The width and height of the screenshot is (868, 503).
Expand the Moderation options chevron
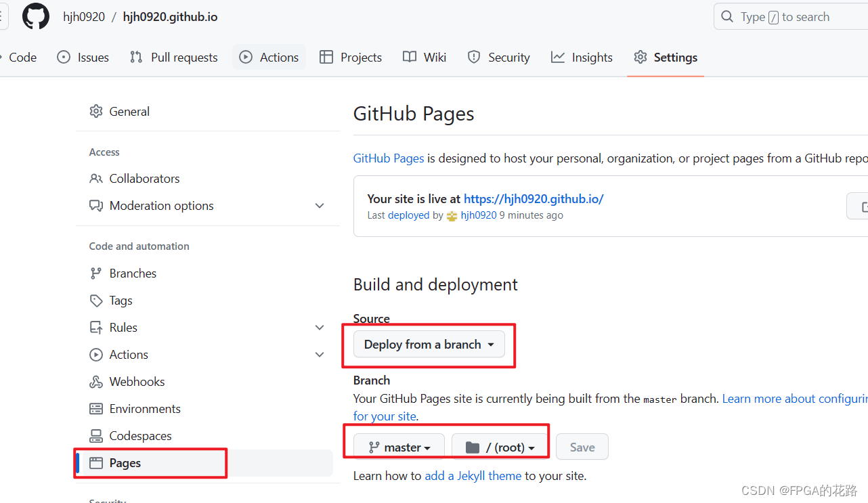click(320, 206)
